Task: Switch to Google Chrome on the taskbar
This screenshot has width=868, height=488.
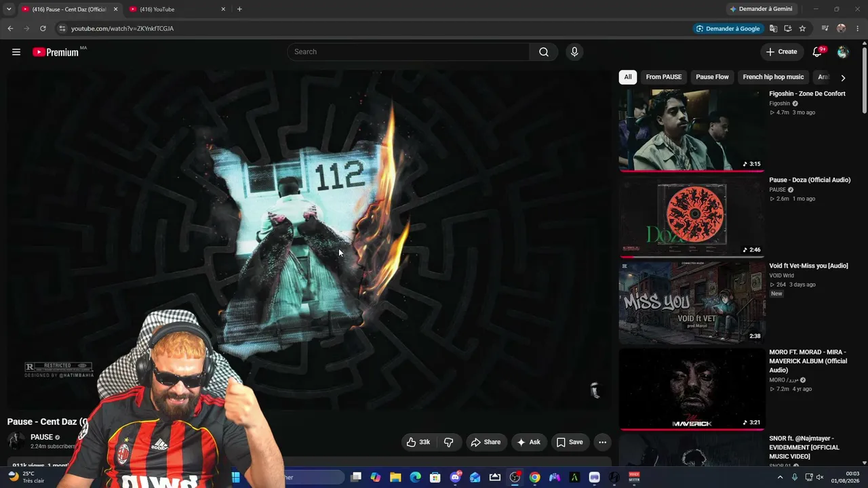Action: click(x=535, y=478)
